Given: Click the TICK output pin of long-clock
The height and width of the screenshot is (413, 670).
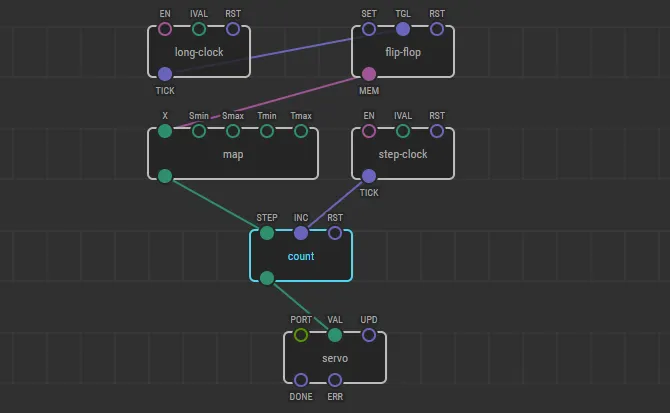Looking at the screenshot, I should click(165, 73).
